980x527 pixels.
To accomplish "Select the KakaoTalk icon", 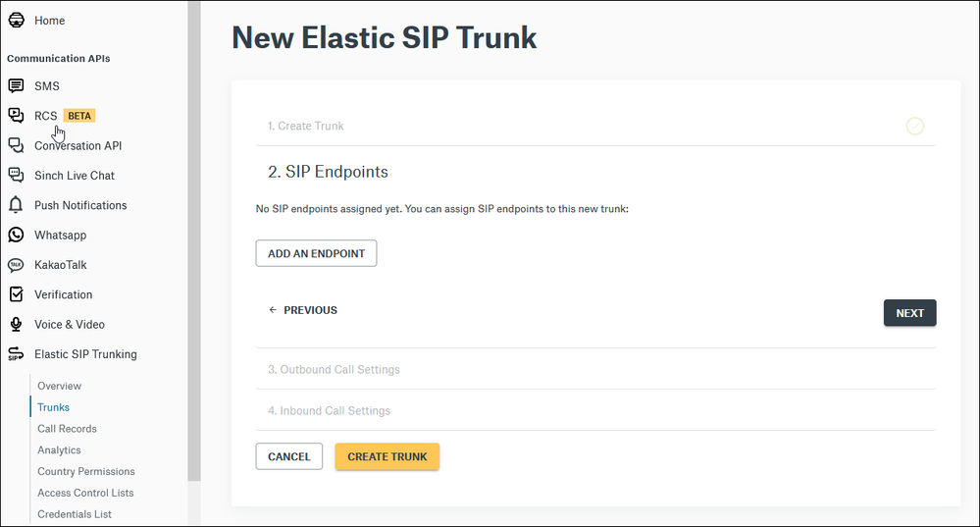I will [17, 265].
